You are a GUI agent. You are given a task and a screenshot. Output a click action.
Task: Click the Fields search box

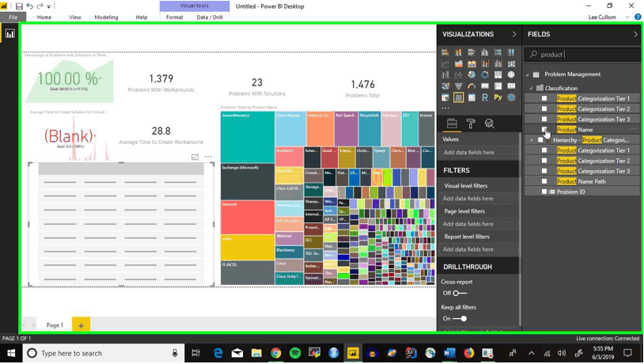[x=582, y=55]
